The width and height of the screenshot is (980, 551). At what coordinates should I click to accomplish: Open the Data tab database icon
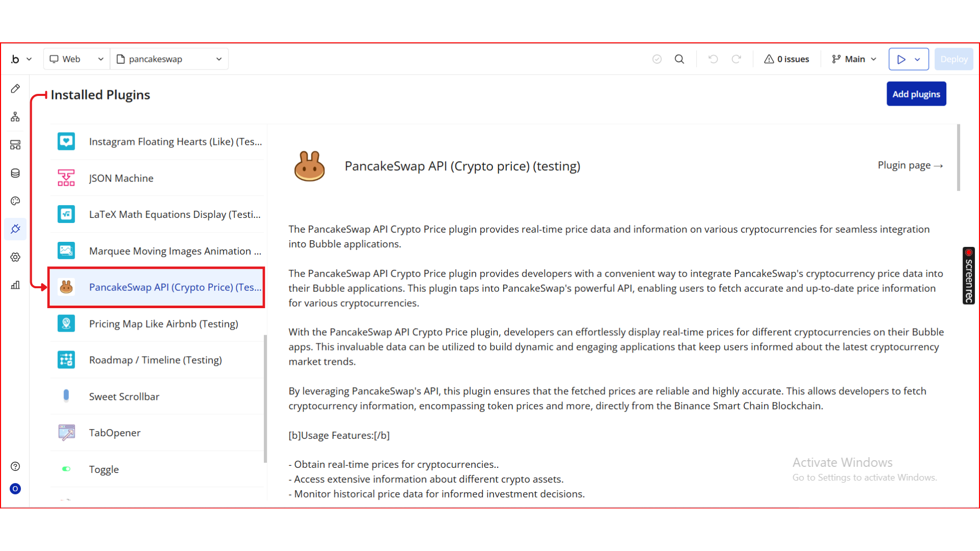[x=15, y=173]
